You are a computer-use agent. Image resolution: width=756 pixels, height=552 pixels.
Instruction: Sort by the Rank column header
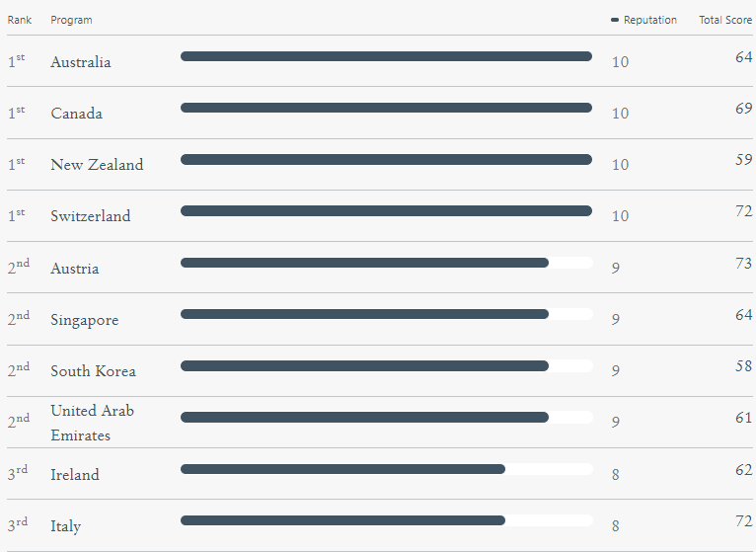point(20,20)
